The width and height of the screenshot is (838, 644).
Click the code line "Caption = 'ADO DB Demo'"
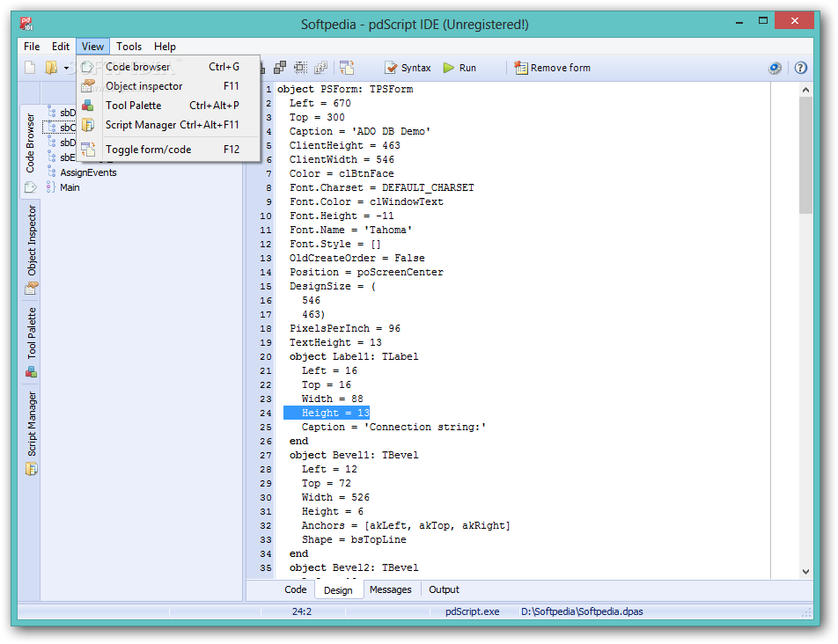tap(360, 131)
